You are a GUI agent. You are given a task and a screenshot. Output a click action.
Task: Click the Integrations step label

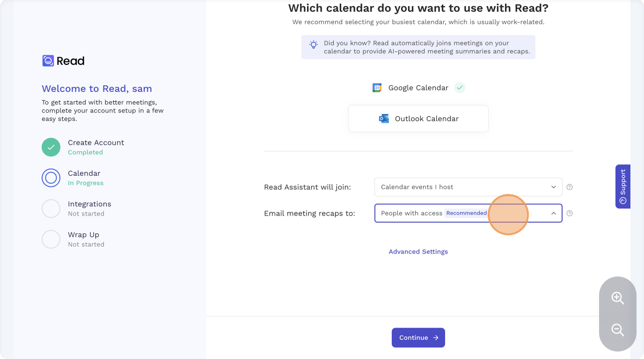(x=89, y=204)
